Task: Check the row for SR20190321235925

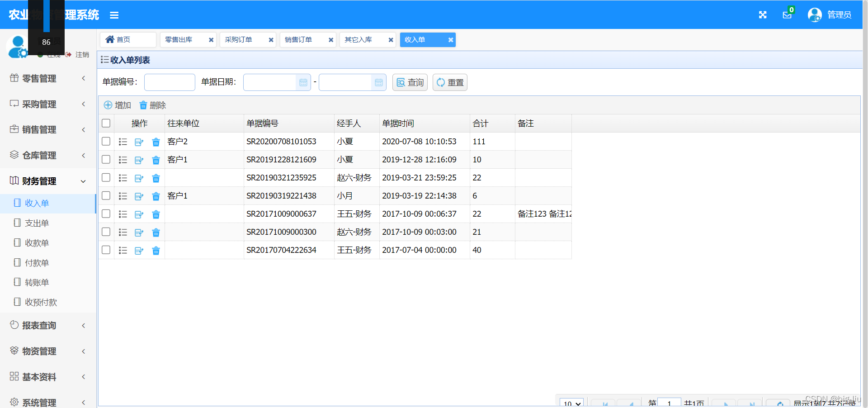Action: click(x=106, y=177)
